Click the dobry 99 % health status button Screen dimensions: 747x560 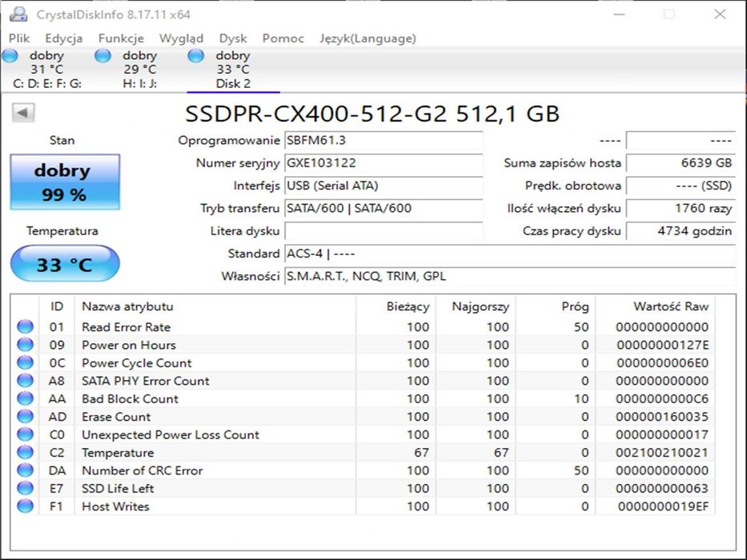[x=65, y=182]
